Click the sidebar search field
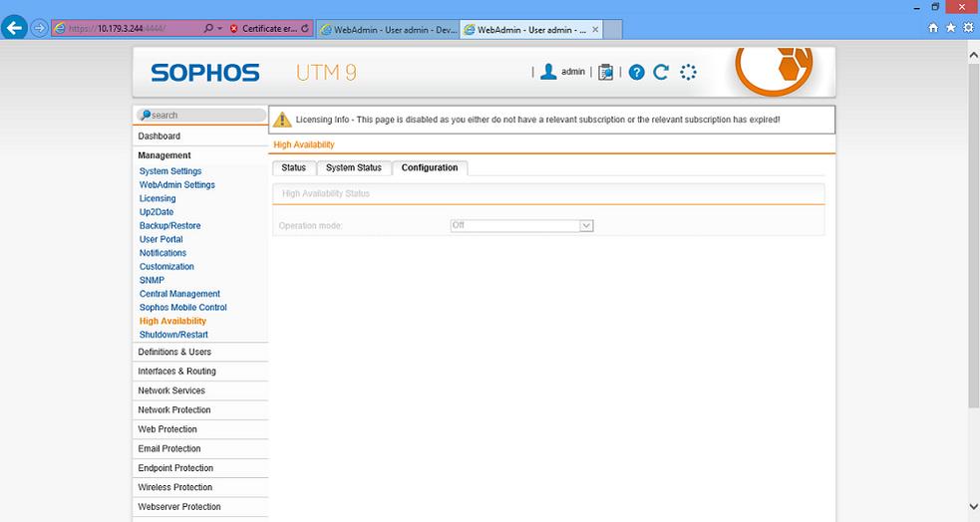The image size is (980, 522). pos(201,115)
